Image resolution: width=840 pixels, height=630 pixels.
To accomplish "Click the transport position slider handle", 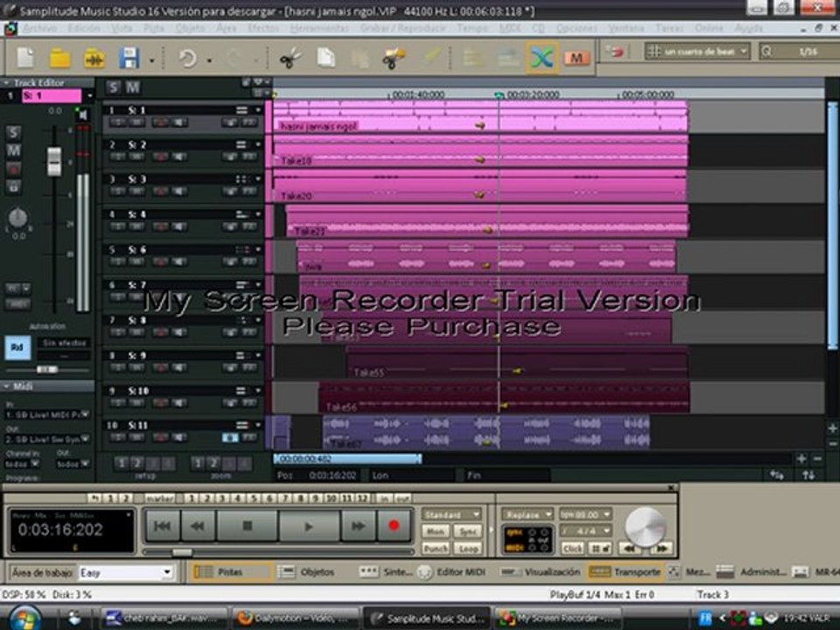I will [x=182, y=552].
